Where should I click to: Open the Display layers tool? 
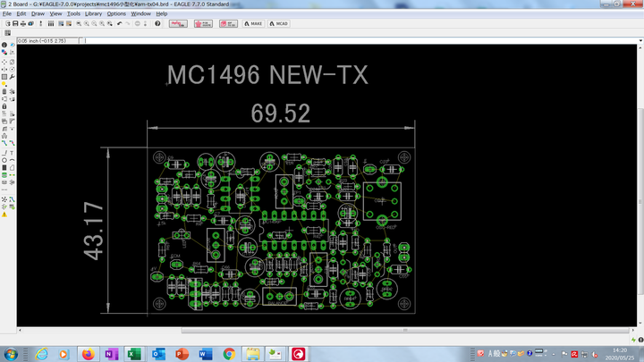point(4,52)
